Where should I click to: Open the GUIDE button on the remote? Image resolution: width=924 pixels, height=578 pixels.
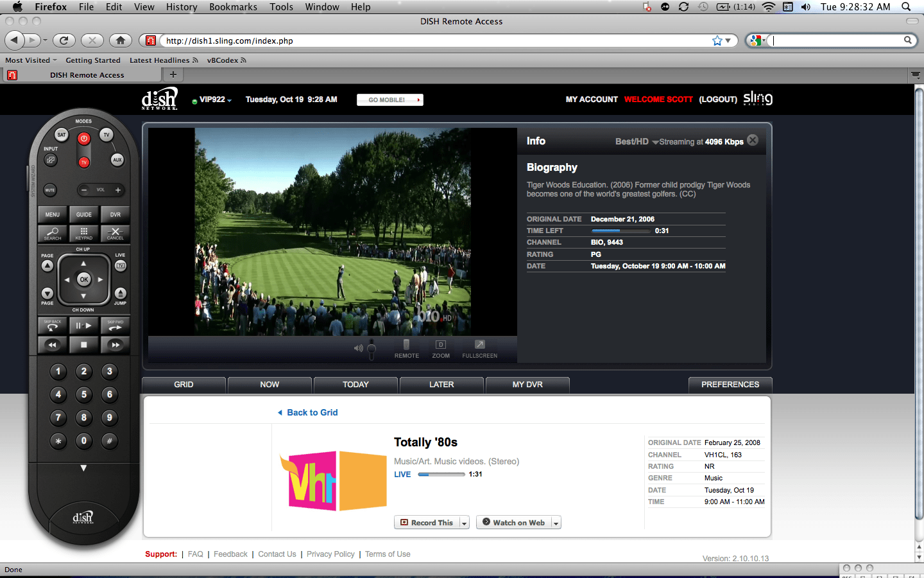tap(84, 215)
